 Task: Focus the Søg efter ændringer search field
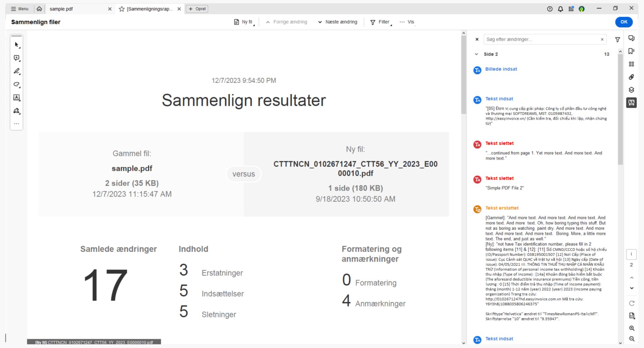(x=542, y=39)
